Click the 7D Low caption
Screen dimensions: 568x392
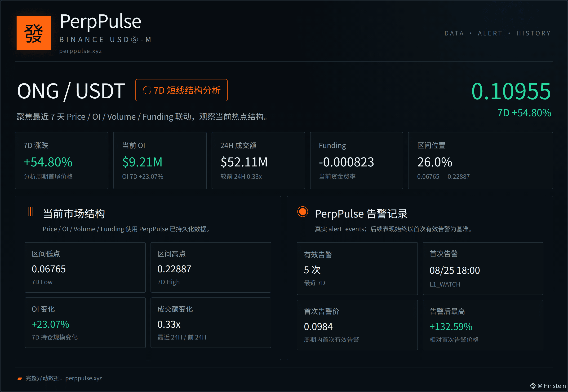[42, 282]
